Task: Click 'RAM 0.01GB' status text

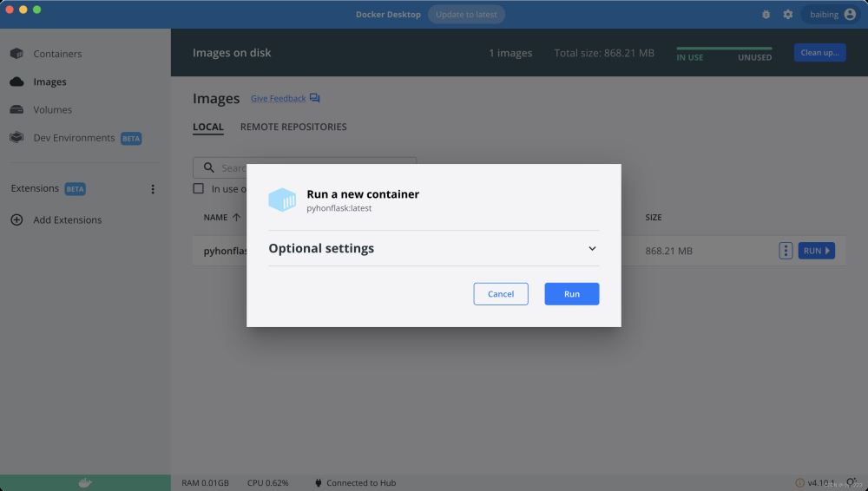Action: pyautogui.click(x=205, y=482)
